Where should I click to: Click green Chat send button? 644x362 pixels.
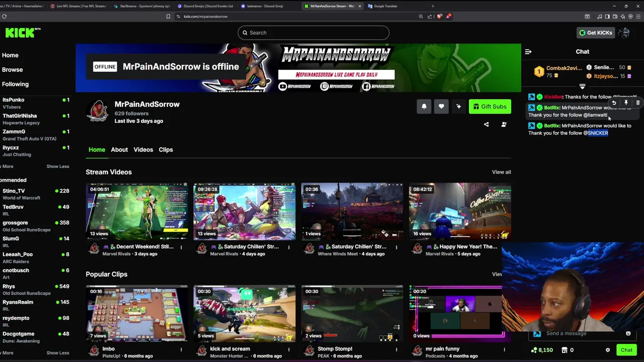(626, 350)
